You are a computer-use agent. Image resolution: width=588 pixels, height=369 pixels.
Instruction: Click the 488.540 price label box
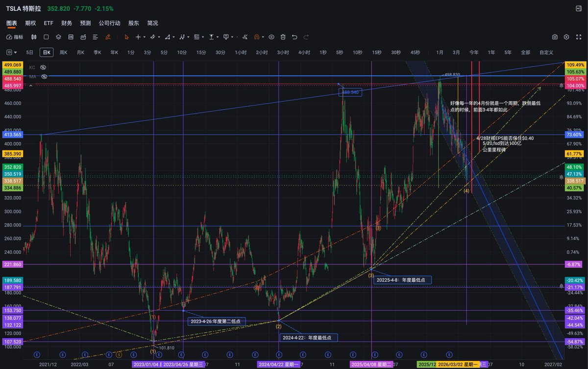coord(351,92)
